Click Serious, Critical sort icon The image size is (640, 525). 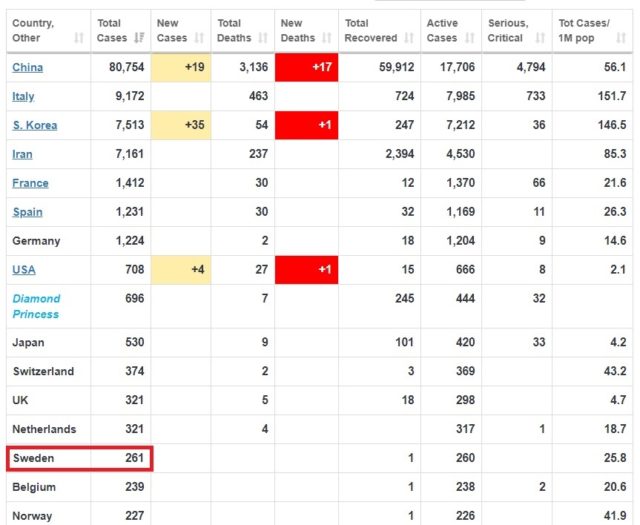[540, 38]
